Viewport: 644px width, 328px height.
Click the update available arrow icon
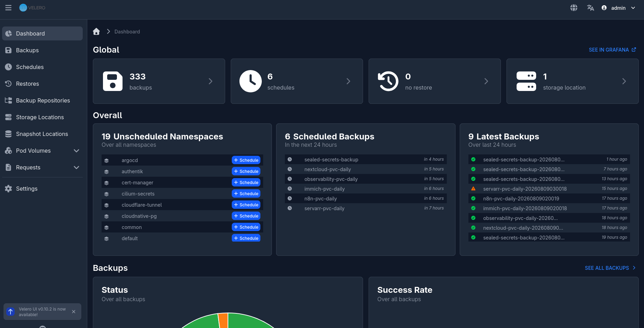[x=10, y=312]
